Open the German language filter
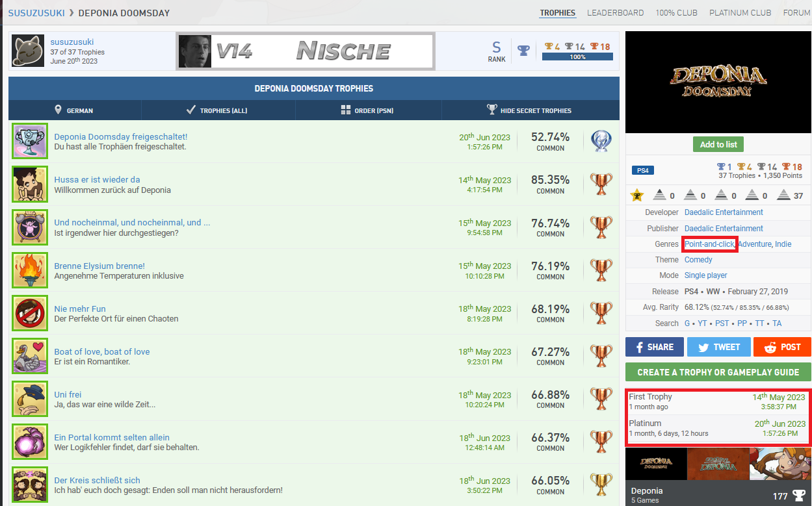Image resolution: width=812 pixels, height=506 pixels. (75, 110)
